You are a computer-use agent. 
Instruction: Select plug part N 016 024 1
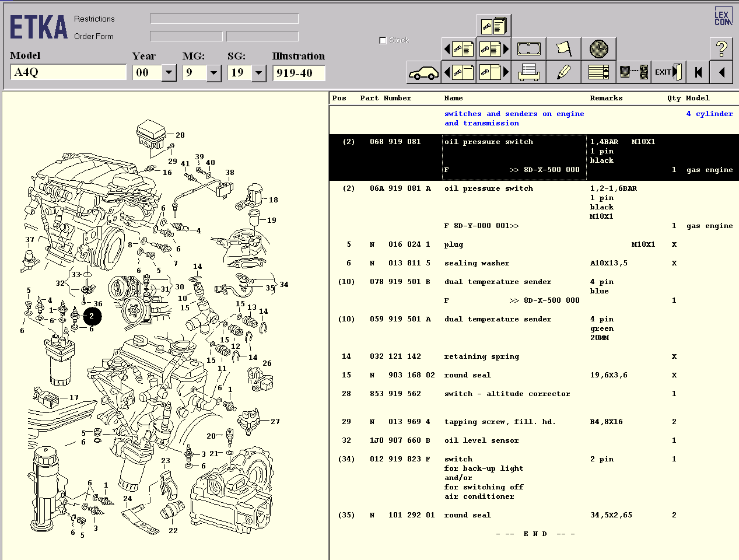534,244
